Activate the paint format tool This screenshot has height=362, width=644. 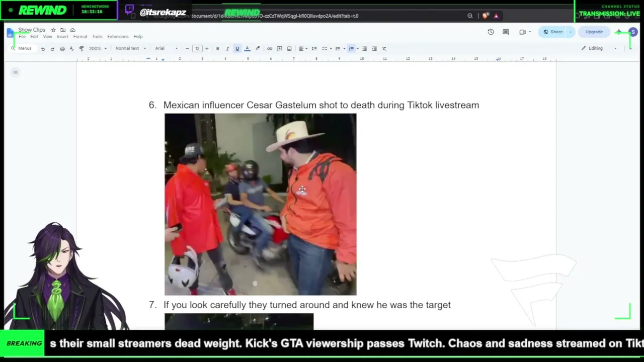(x=82, y=49)
